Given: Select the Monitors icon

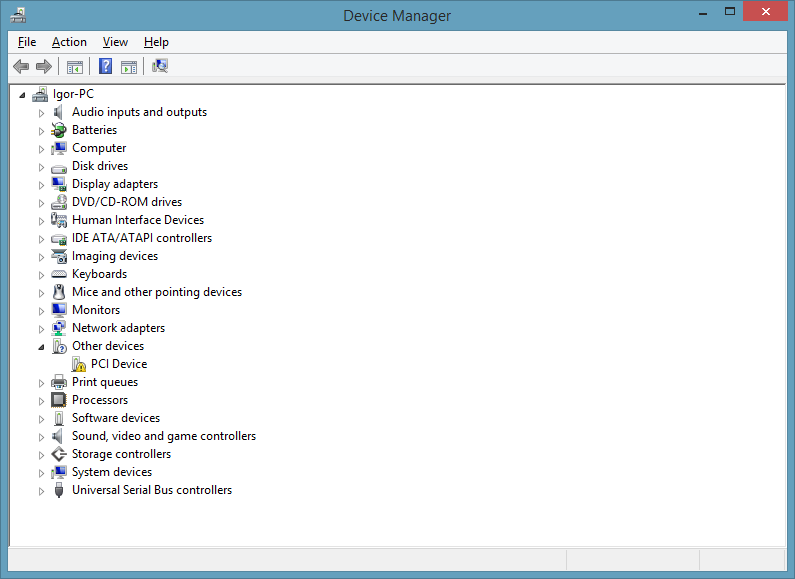Looking at the screenshot, I should pyautogui.click(x=59, y=310).
